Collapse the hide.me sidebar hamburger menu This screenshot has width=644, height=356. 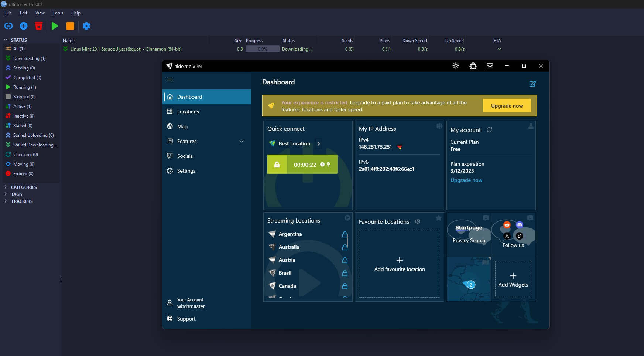tap(170, 79)
